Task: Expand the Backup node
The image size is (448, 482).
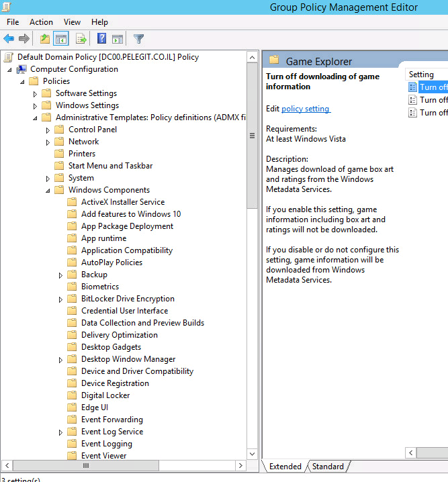Action: coord(60,275)
